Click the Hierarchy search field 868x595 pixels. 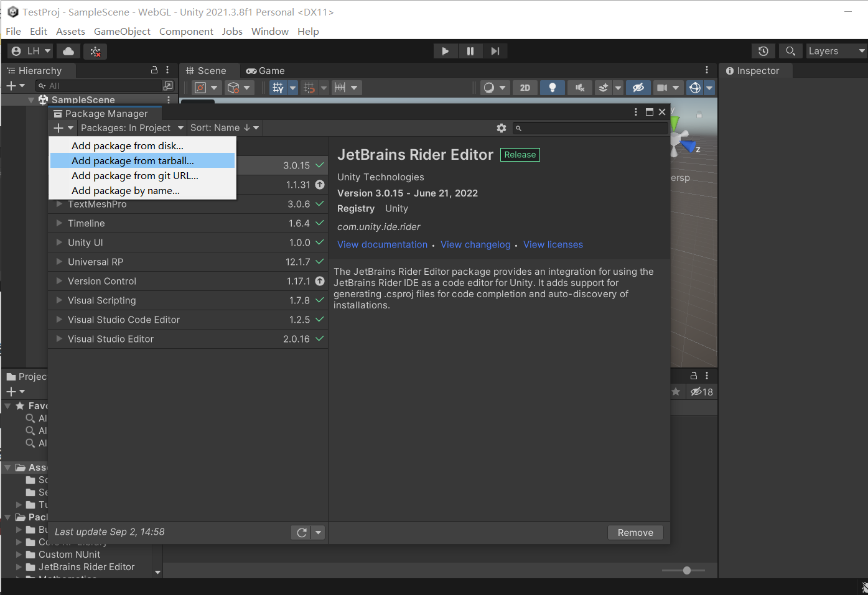click(98, 86)
